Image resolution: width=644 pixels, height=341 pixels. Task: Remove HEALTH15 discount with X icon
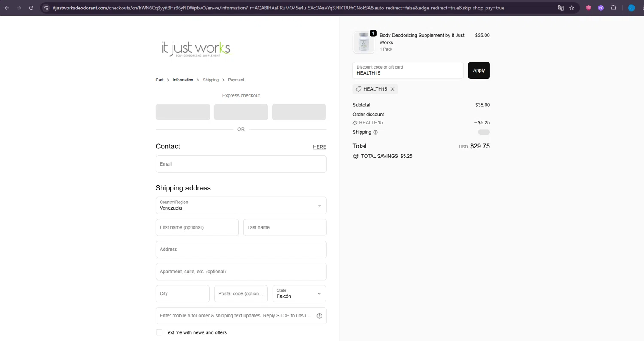point(392,89)
